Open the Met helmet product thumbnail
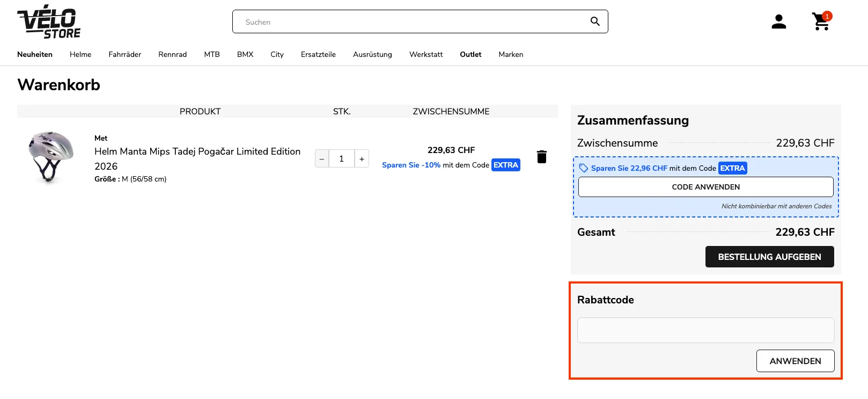The height and width of the screenshot is (399, 868). click(x=50, y=157)
